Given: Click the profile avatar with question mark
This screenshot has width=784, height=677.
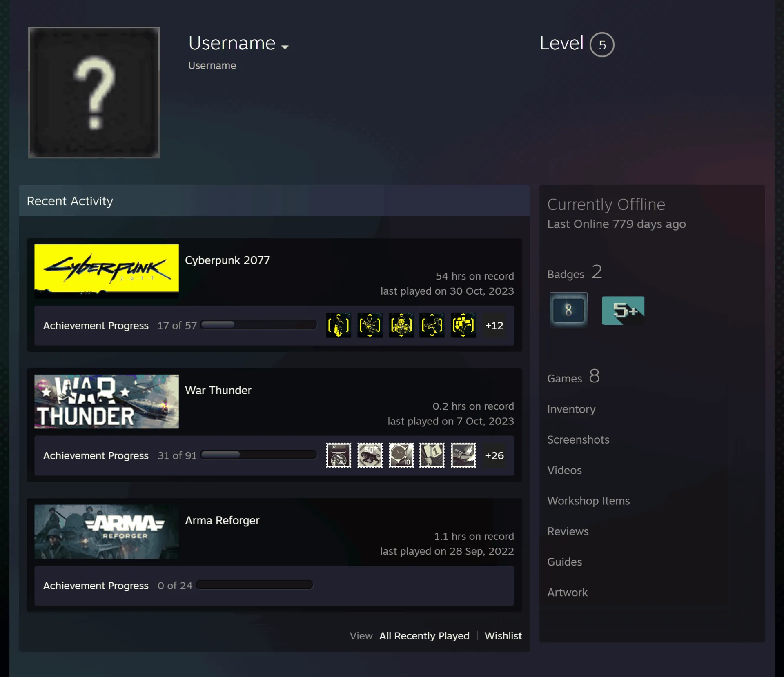Looking at the screenshot, I should (94, 92).
